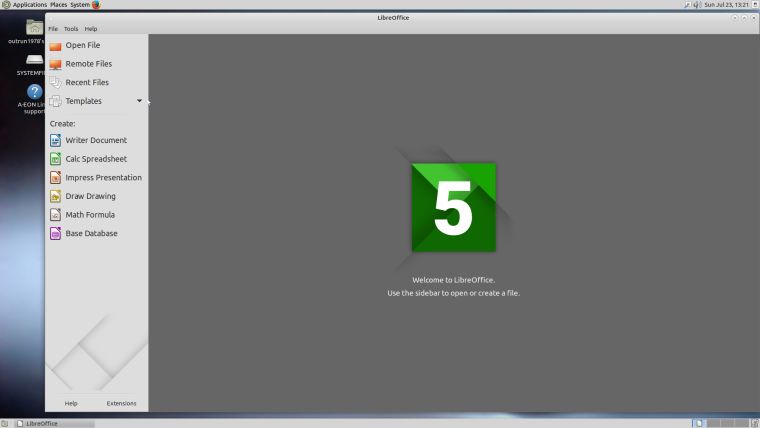Click the Templates label
760x428 pixels.
(x=83, y=101)
